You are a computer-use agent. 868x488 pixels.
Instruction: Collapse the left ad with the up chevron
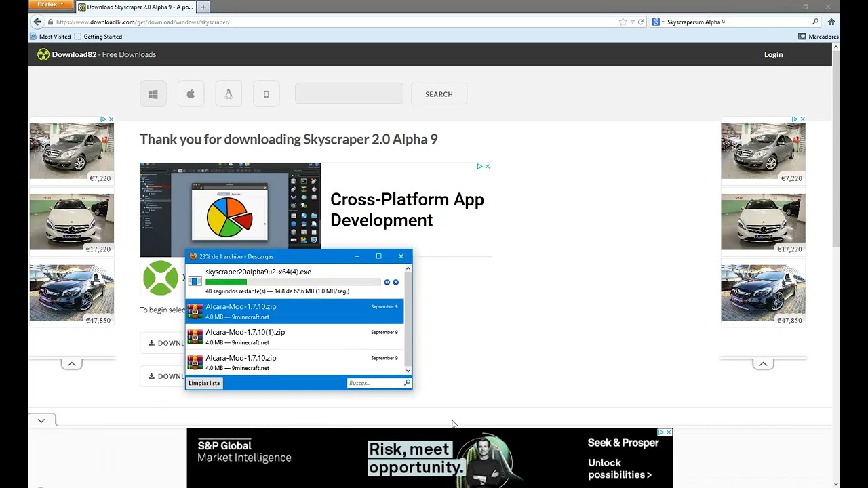pyautogui.click(x=71, y=364)
